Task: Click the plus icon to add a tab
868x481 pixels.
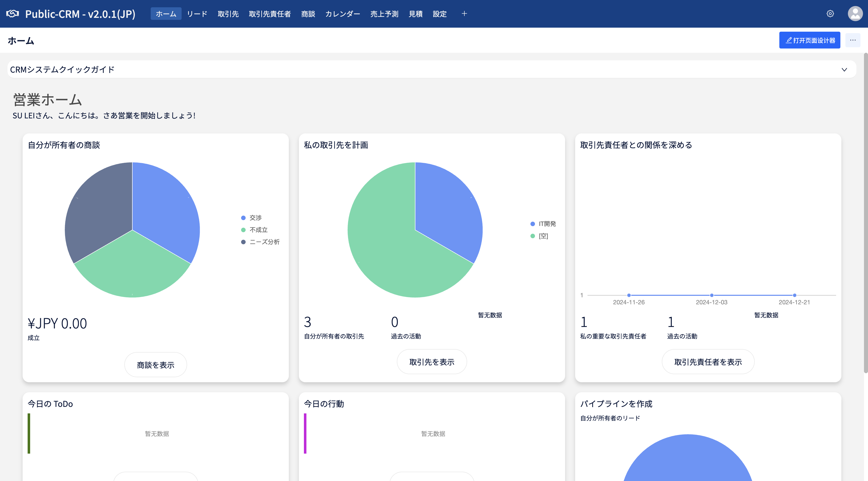Action: [464, 14]
